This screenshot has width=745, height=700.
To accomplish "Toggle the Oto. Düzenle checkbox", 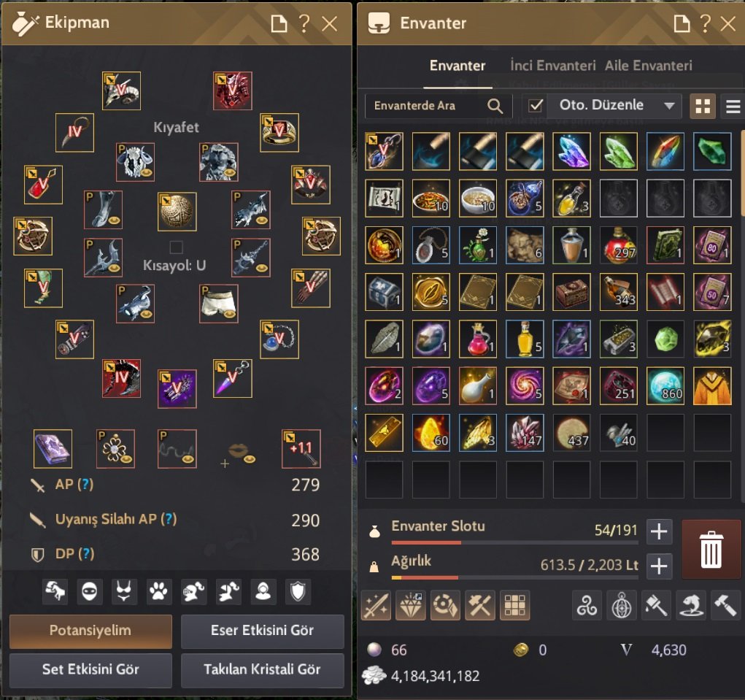I will coord(536,106).
